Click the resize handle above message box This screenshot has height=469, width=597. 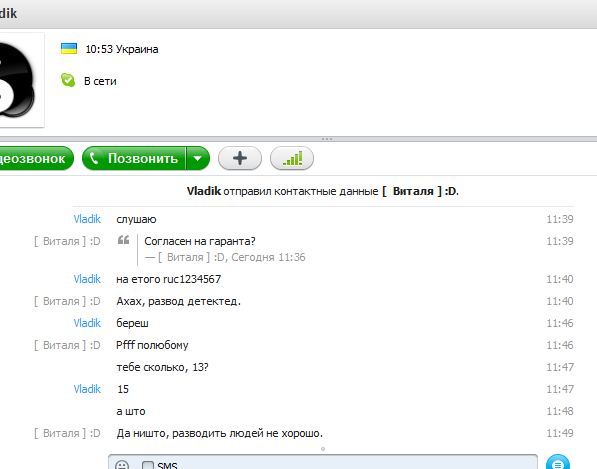pos(323,449)
